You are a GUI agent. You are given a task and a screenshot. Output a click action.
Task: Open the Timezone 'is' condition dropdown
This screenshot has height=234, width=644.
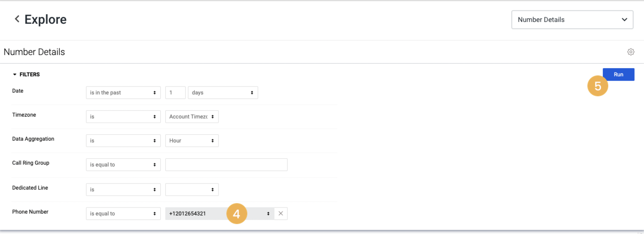coord(123,117)
